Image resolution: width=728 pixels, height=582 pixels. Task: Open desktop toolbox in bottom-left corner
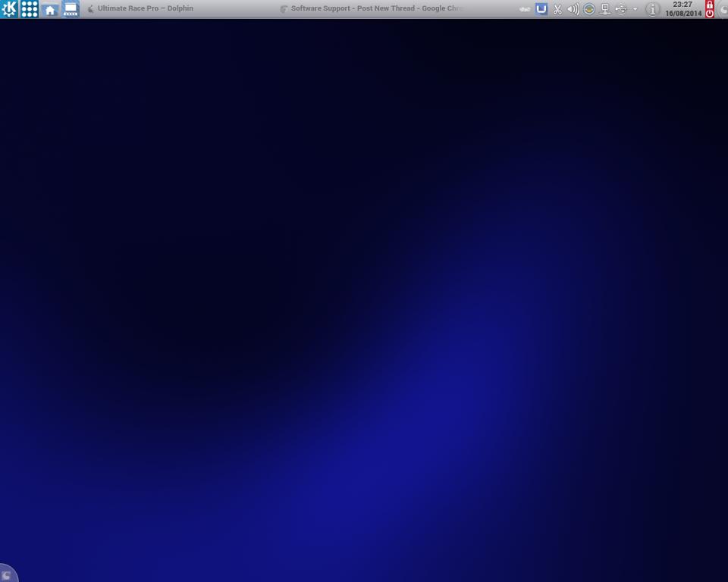[x=7, y=574]
